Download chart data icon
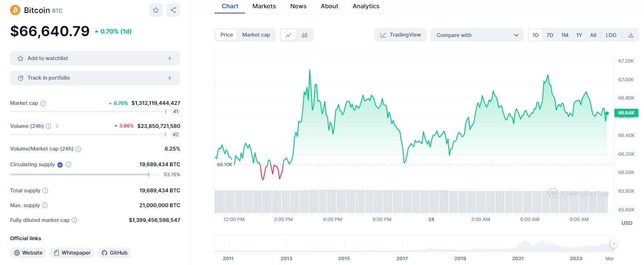The height and width of the screenshot is (265, 644). (x=631, y=35)
